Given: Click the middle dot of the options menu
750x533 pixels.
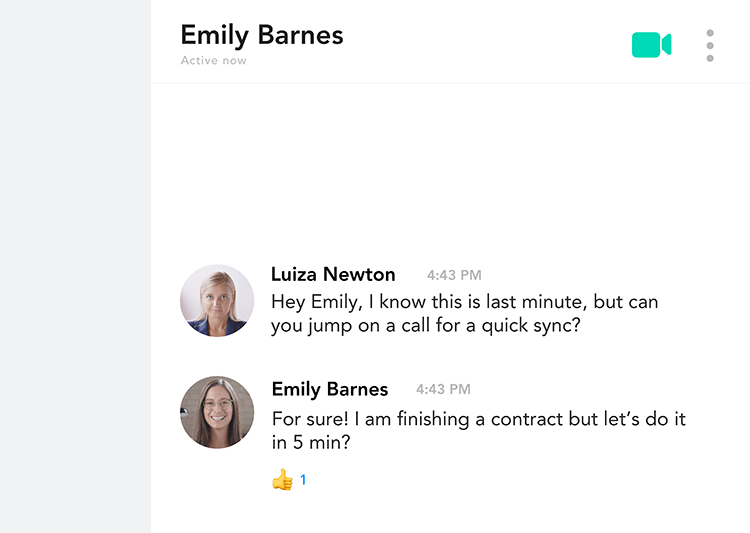Looking at the screenshot, I should click(x=710, y=45).
